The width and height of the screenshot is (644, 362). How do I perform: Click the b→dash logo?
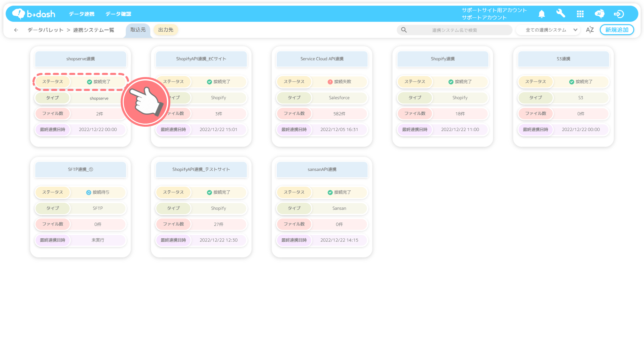click(33, 14)
